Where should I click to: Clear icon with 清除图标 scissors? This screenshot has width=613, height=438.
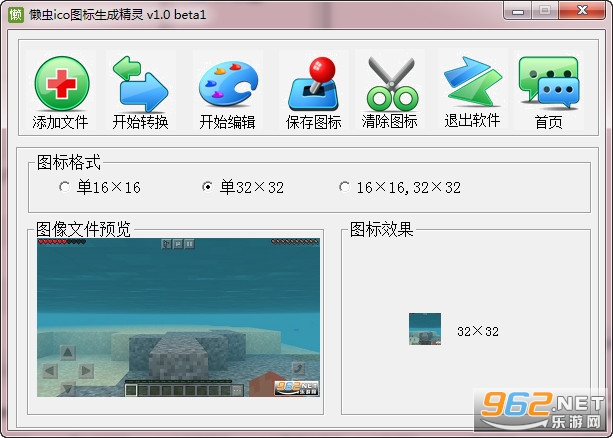click(390, 91)
